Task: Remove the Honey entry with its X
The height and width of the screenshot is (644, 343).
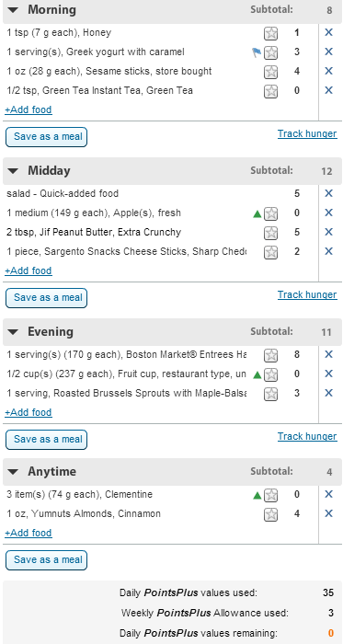Action: [328, 32]
